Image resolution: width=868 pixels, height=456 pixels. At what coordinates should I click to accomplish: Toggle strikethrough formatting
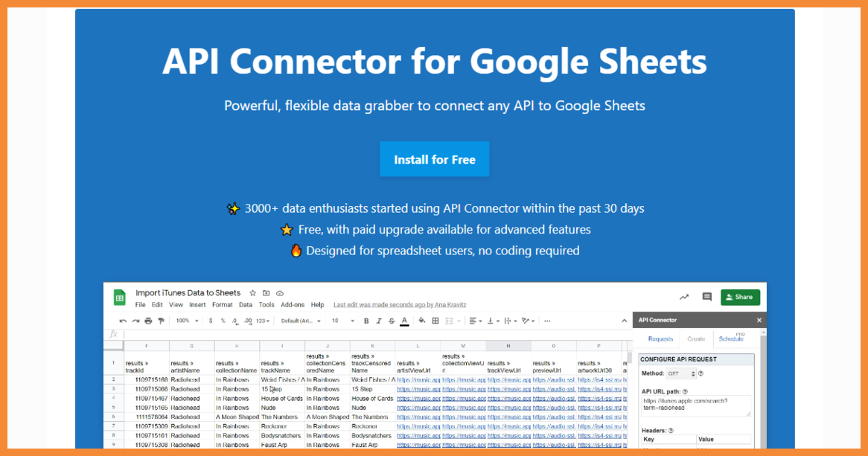point(392,321)
